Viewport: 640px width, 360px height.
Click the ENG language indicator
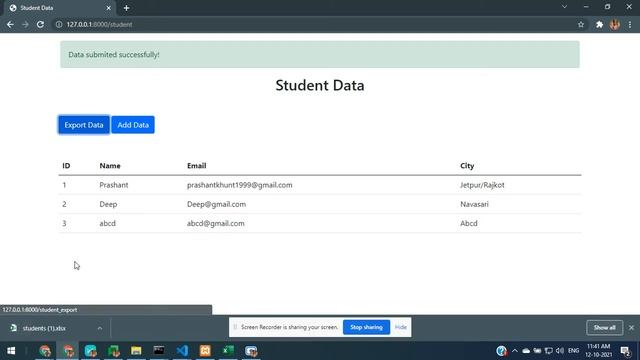[x=573, y=351]
